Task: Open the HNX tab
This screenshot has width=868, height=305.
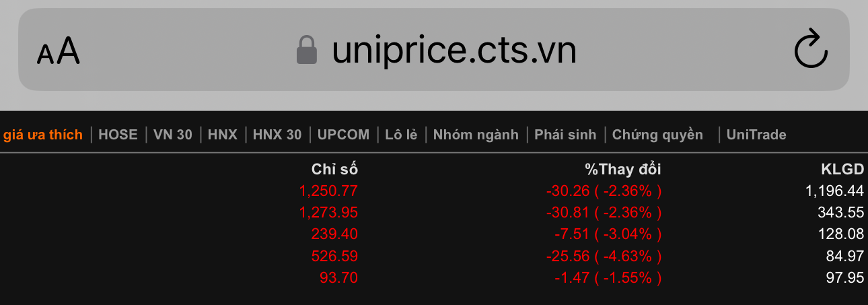Action: point(223,135)
